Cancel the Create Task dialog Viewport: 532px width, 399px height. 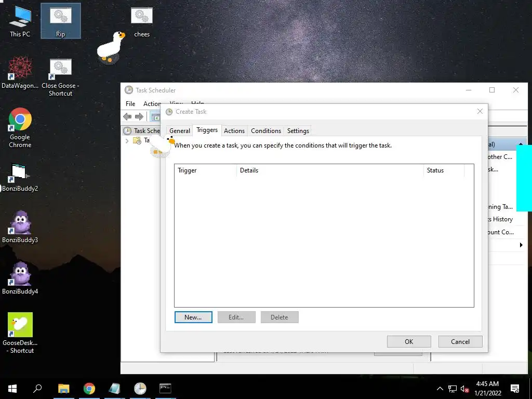(x=460, y=342)
